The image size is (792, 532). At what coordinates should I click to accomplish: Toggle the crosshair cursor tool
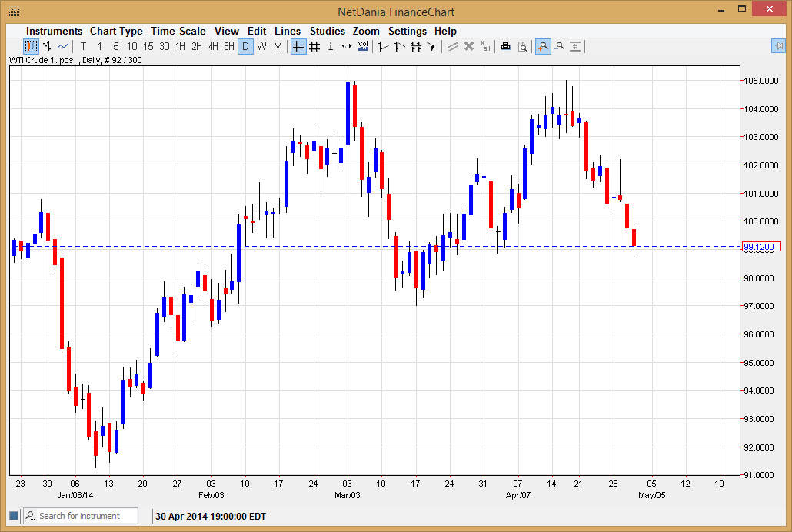click(298, 47)
